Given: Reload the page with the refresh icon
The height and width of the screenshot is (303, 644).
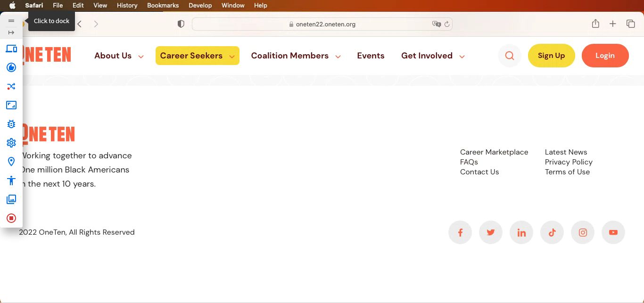Looking at the screenshot, I should [x=447, y=24].
